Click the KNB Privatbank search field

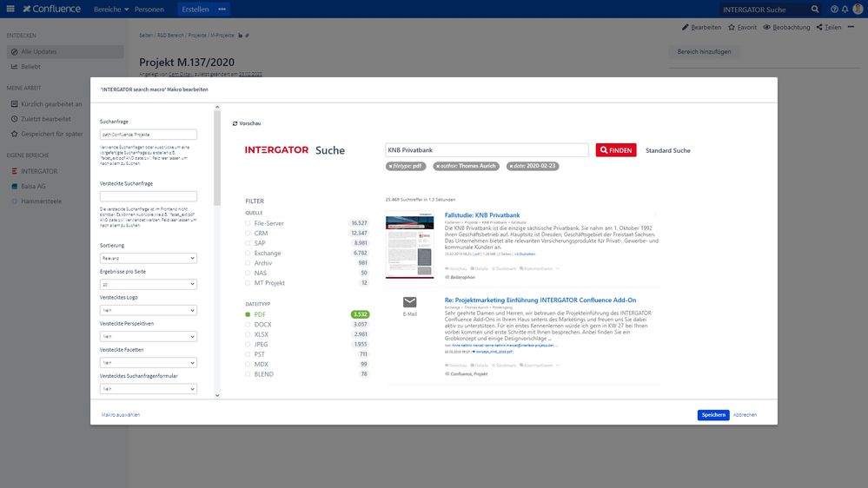point(487,150)
